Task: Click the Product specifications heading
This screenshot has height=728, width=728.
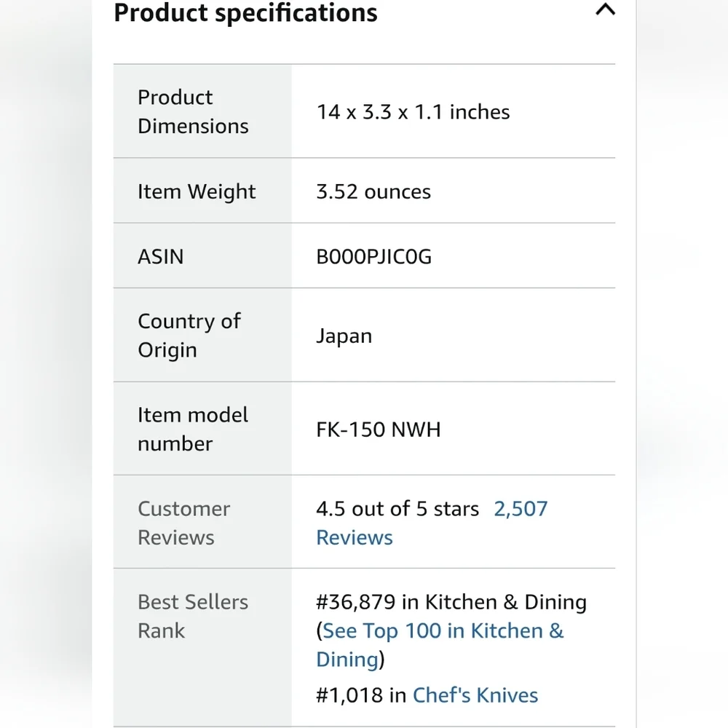Action: coord(245,12)
